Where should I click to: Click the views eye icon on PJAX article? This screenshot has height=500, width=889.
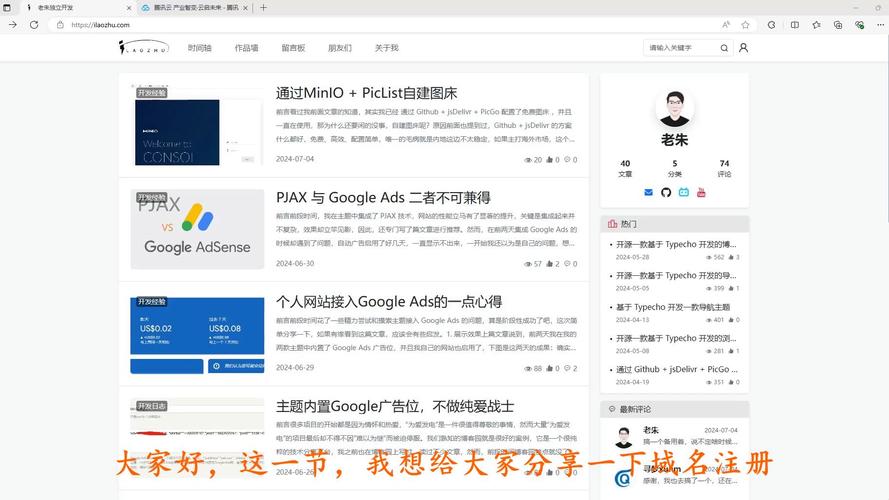point(528,264)
